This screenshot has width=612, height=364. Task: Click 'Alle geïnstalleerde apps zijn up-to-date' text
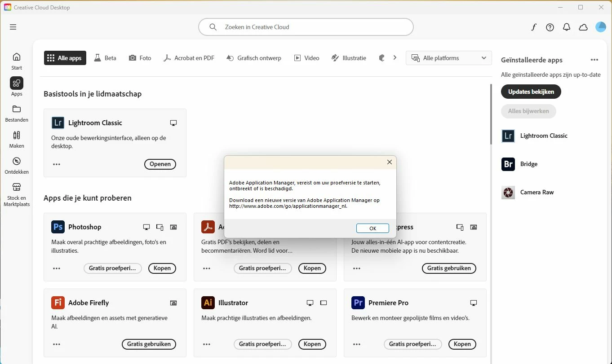(551, 75)
